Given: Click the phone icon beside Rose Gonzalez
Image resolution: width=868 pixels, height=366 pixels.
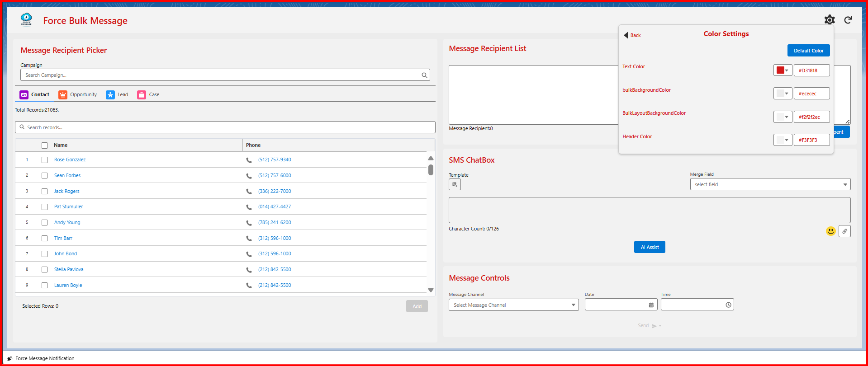Looking at the screenshot, I should point(249,160).
